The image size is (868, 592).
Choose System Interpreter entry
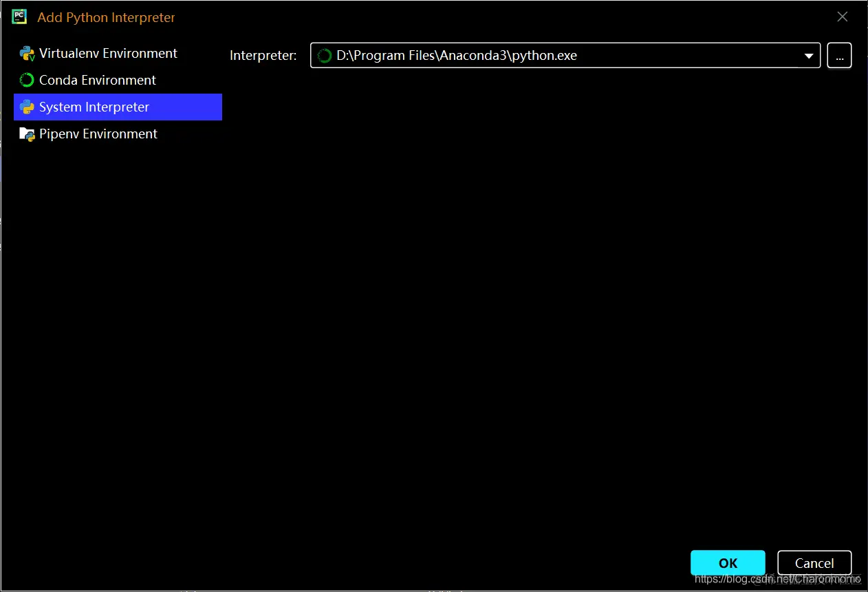click(x=118, y=107)
